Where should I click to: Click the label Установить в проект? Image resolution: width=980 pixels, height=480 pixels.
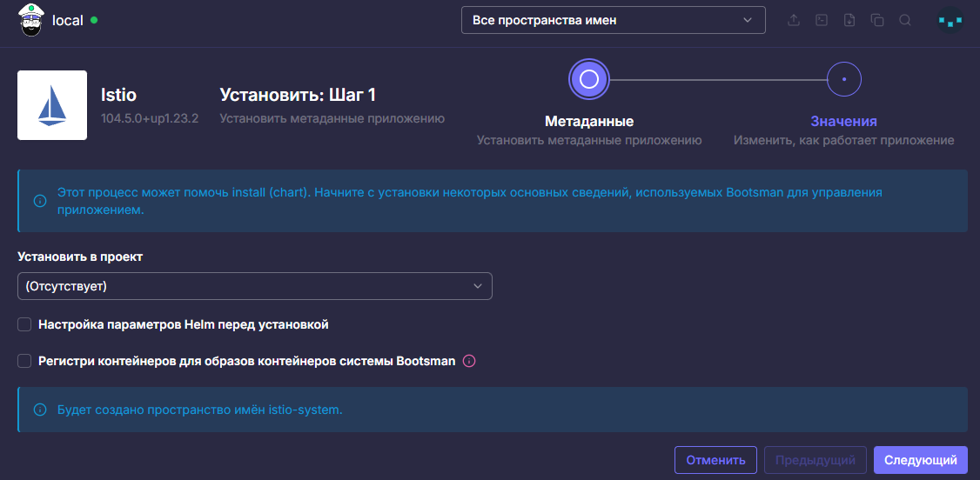click(80, 257)
